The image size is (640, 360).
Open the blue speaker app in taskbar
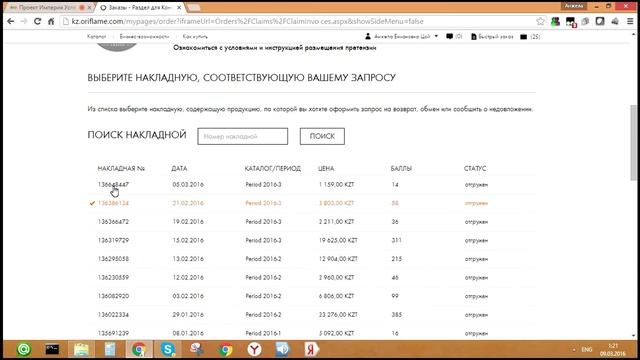coord(282,349)
